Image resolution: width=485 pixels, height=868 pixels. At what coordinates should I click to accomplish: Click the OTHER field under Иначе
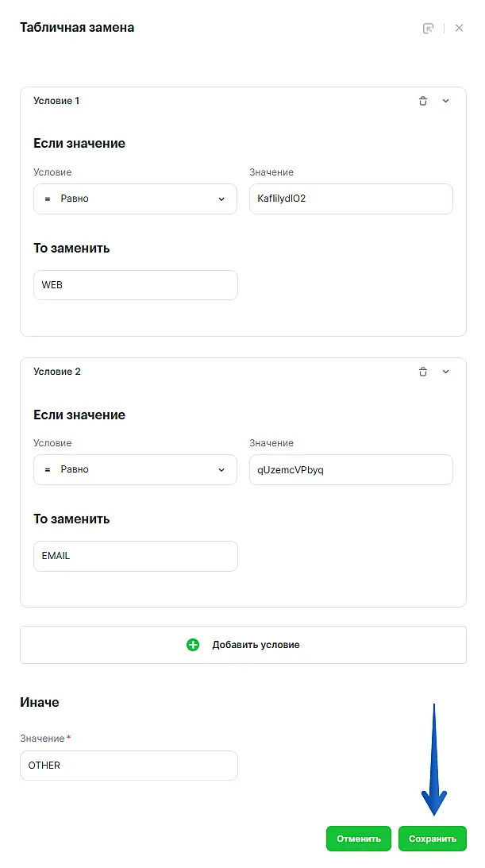[129, 766]
